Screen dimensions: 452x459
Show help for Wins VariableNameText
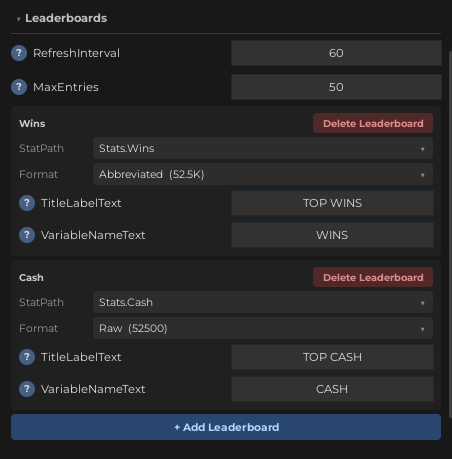tap(27, 235)
